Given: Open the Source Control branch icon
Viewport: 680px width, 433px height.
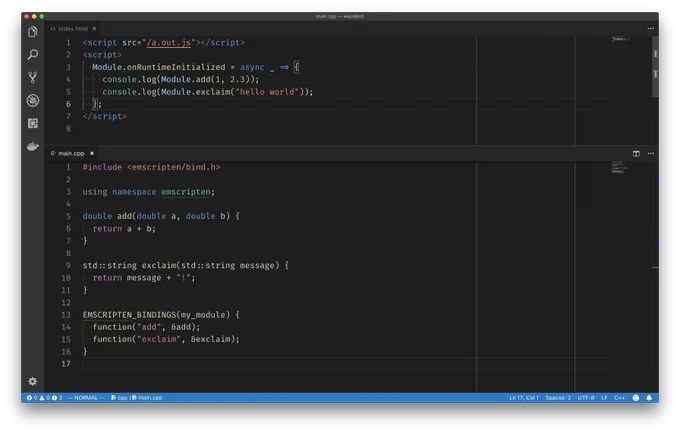Looking at the screenshot, I should (x=33, y=78).
